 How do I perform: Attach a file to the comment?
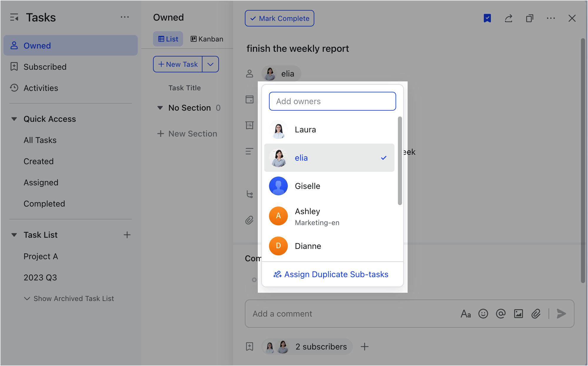click(536, 314)
